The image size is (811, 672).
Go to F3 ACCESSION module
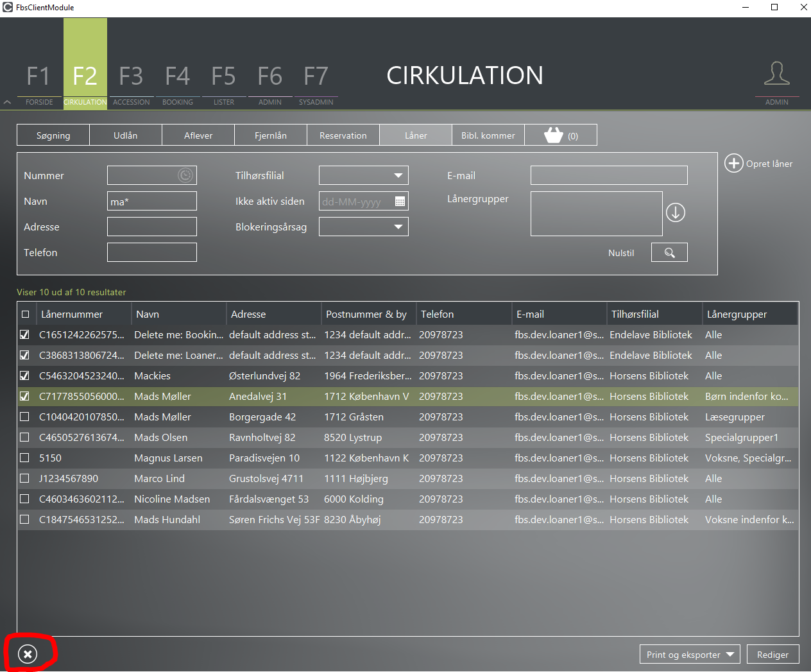click(132, 83)
